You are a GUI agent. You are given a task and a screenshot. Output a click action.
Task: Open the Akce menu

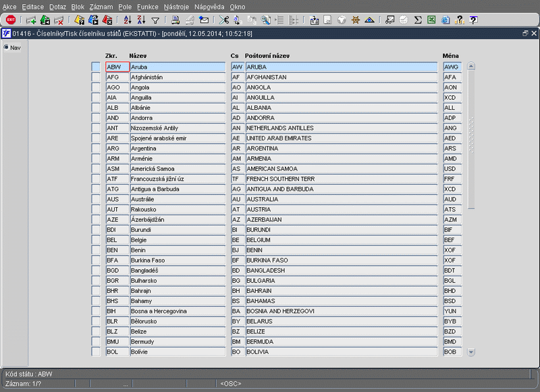[9, 7]
